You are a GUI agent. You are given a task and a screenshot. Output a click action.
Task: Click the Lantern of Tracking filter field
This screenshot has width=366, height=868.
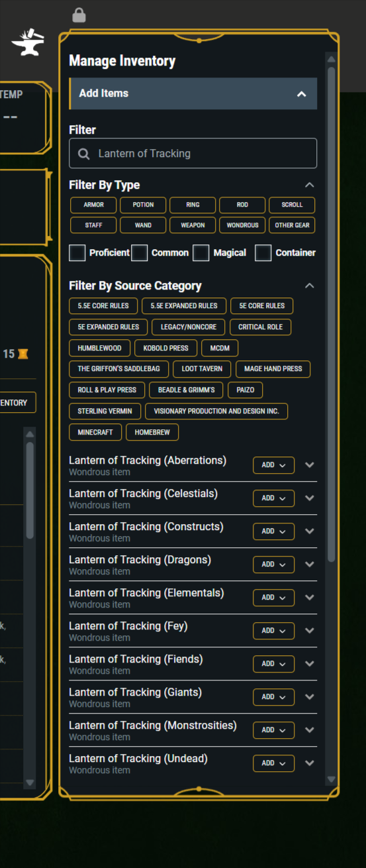(x=193, y=154)
